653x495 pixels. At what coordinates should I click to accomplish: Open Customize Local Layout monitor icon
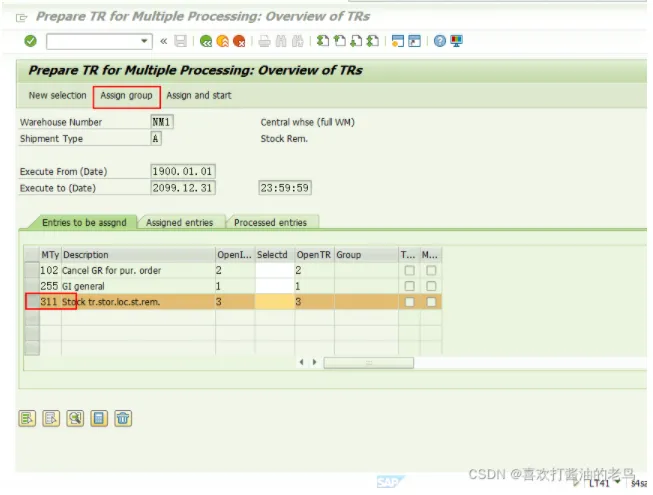click(456, 41)
